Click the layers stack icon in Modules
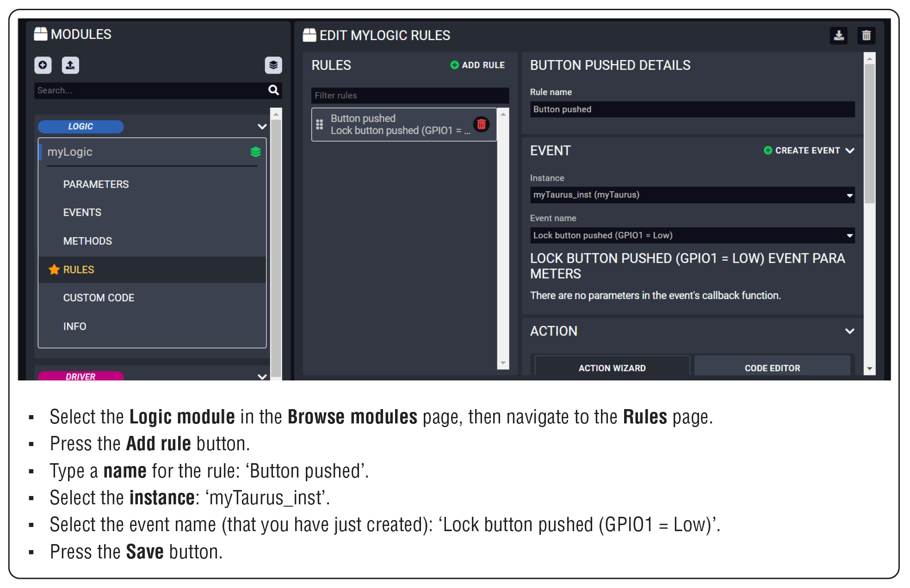910x588 pixels. click(273, 65)
